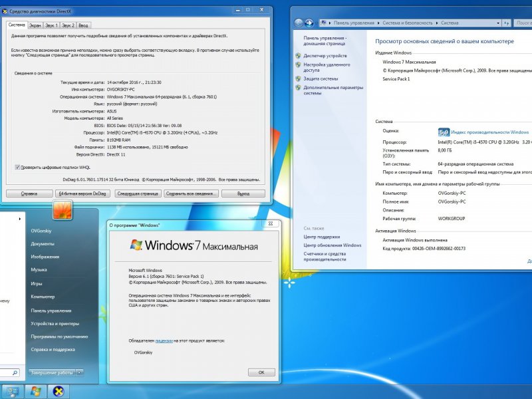
Task: Open the System control panel taskbar icon
Action: (13, 392)
